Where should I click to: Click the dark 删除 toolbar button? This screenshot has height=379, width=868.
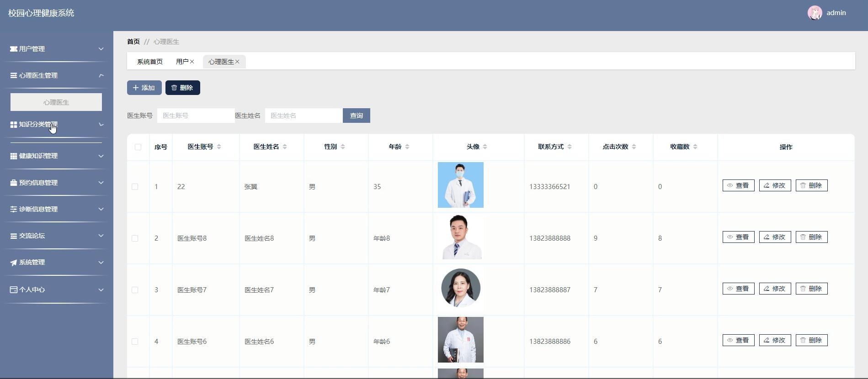[183, 88]
